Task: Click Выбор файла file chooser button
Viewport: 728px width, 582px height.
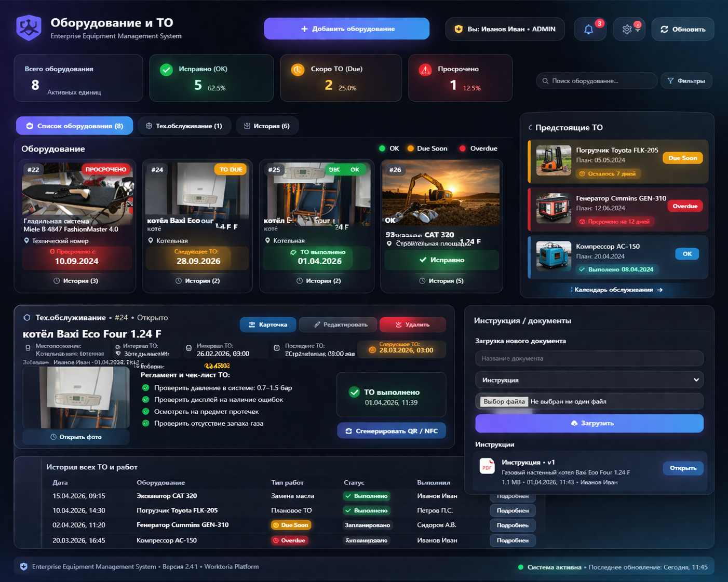Action: point(504,401)
